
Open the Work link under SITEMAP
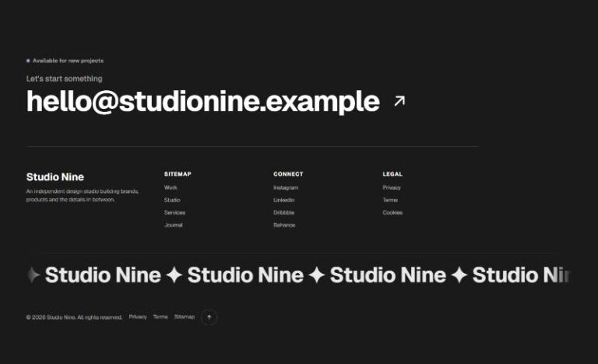171,187
